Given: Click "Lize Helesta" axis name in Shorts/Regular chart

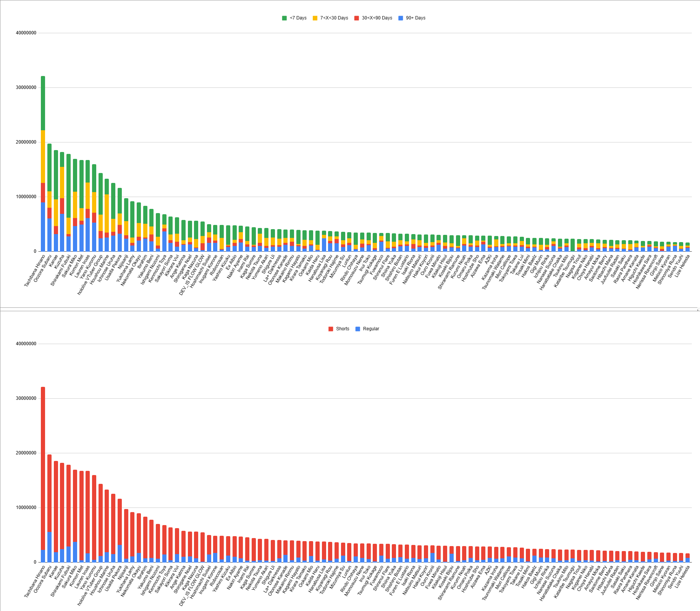Looking at the screenshot, I should 682,577.
